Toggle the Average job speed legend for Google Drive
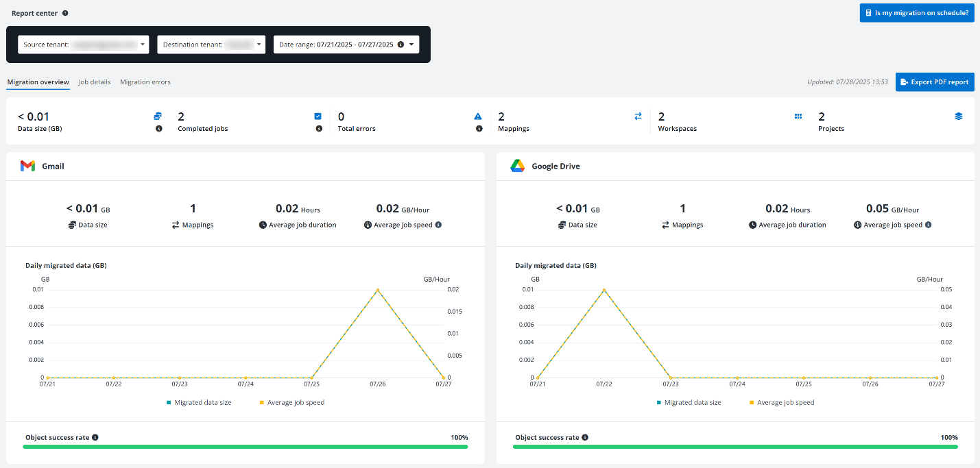Image resolution: width=980 pixels, height=468 pixels. (782, 402)
